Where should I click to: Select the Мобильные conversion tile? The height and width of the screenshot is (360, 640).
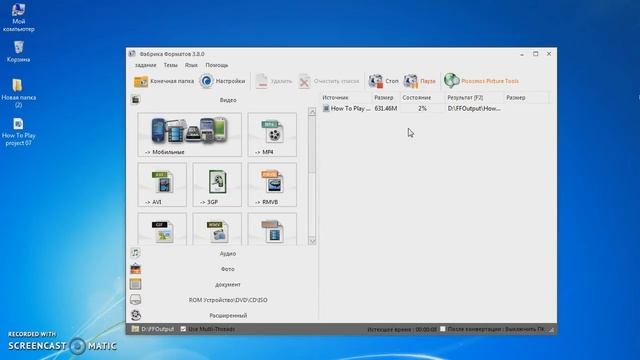coord(189,135)
